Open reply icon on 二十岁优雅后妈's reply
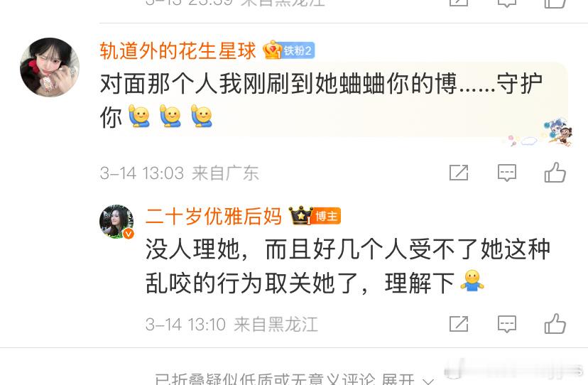 (x=507, y=324)
